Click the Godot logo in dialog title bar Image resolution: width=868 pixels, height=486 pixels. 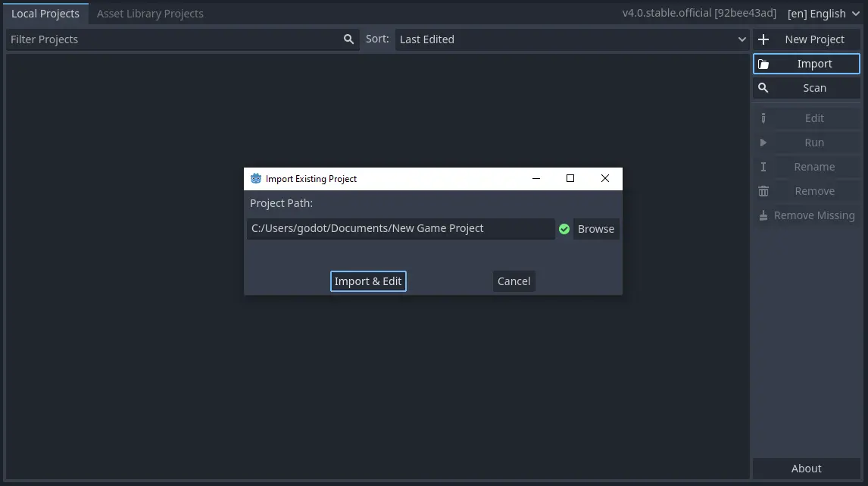pyautogui.click(x=256, y=178)
